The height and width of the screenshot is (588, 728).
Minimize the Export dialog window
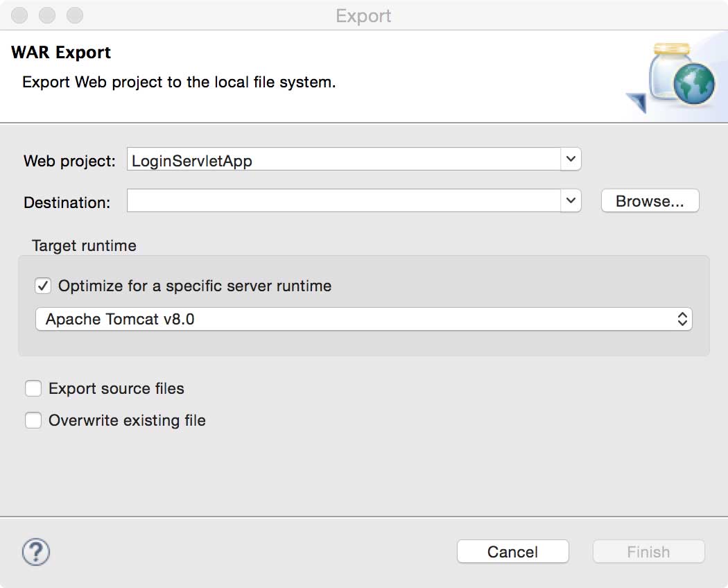[47, 15]
